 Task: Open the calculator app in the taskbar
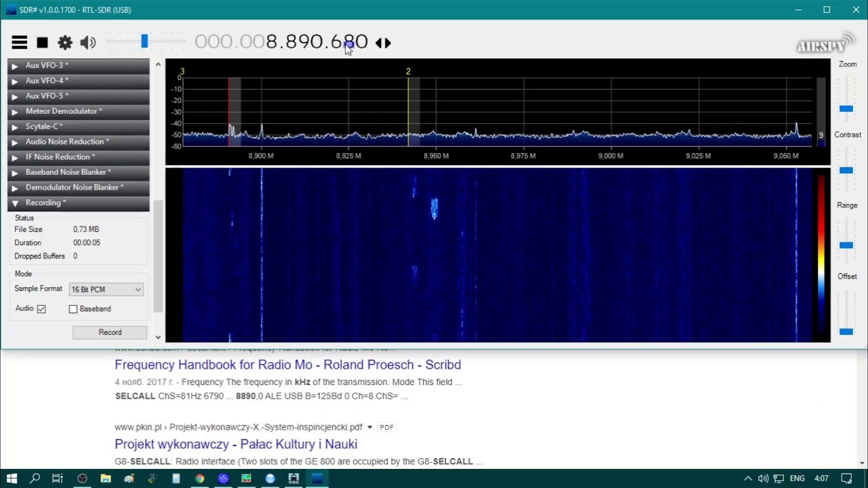pos(176,479)
